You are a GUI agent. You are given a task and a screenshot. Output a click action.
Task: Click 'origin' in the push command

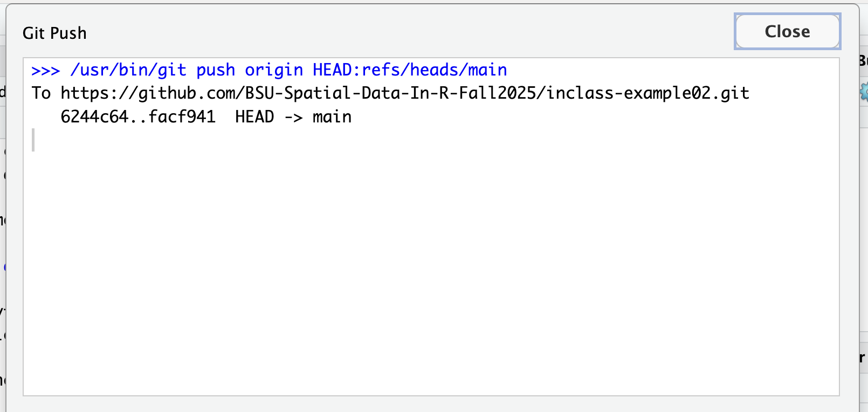pyautogui.click(x=274, y=70)
